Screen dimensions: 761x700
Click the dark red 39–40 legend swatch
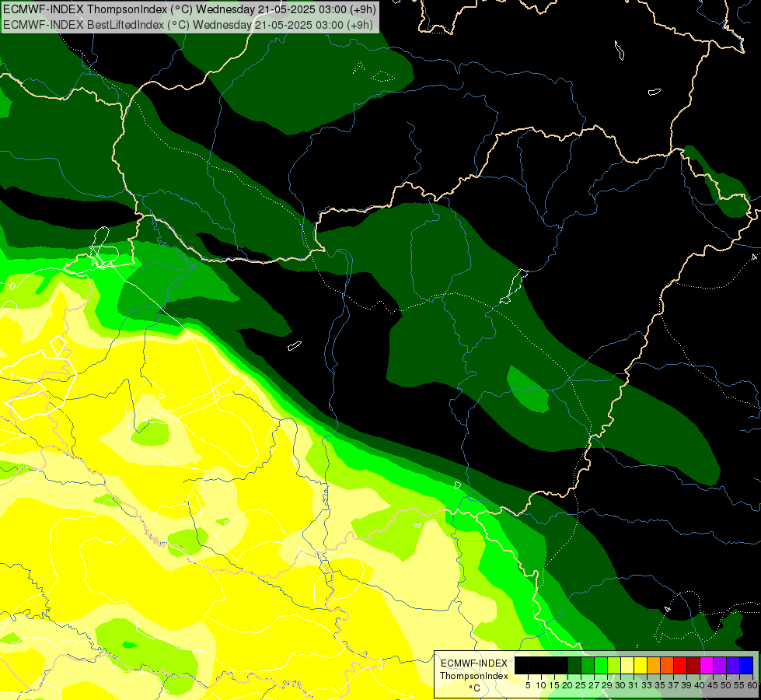693,665
